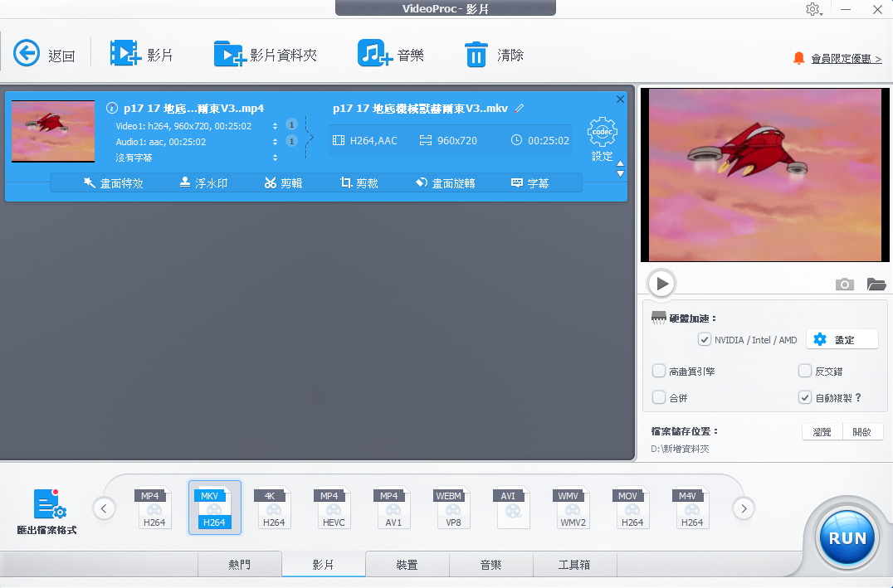This screenshot has height=588, width=893.
Task: Open the Audio1 track selector
Action: [275, 141]
